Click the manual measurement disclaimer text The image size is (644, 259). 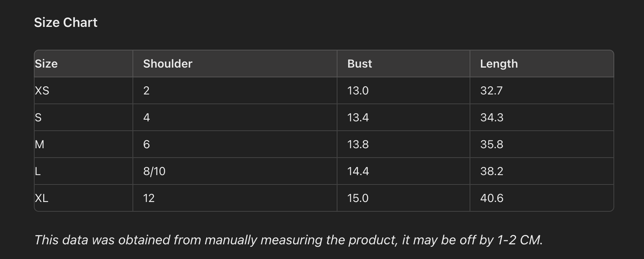288,240
